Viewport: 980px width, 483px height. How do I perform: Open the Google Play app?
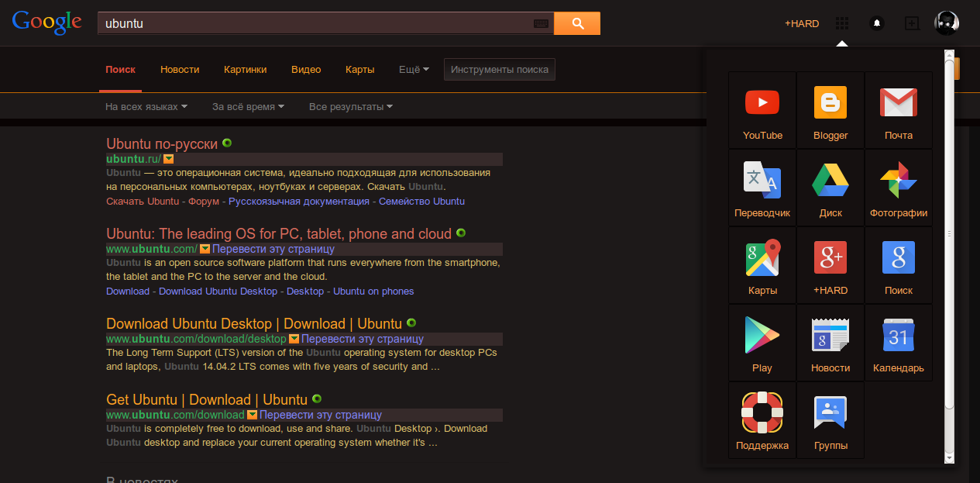pyautogui.click(x=762, y=342)
